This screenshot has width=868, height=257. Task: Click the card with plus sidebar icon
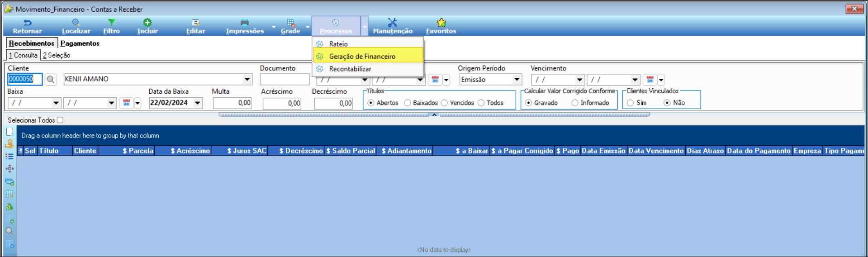(x=9, y=182)
